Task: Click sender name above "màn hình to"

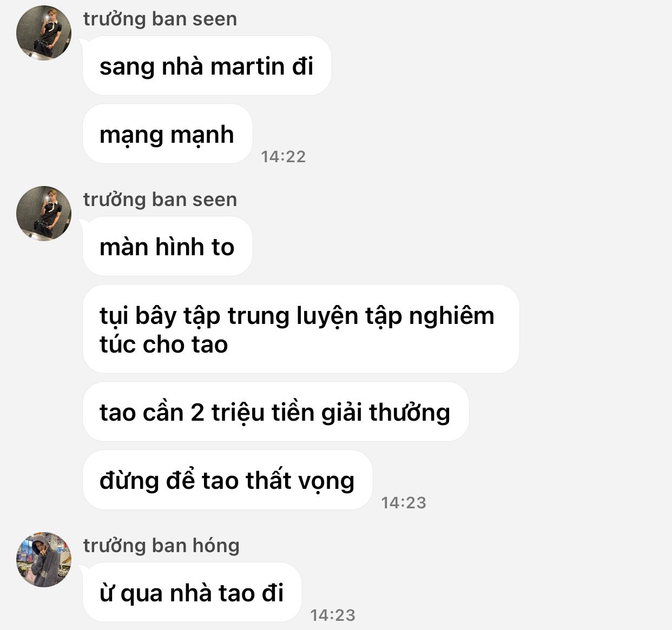Action: coord(160,200)
